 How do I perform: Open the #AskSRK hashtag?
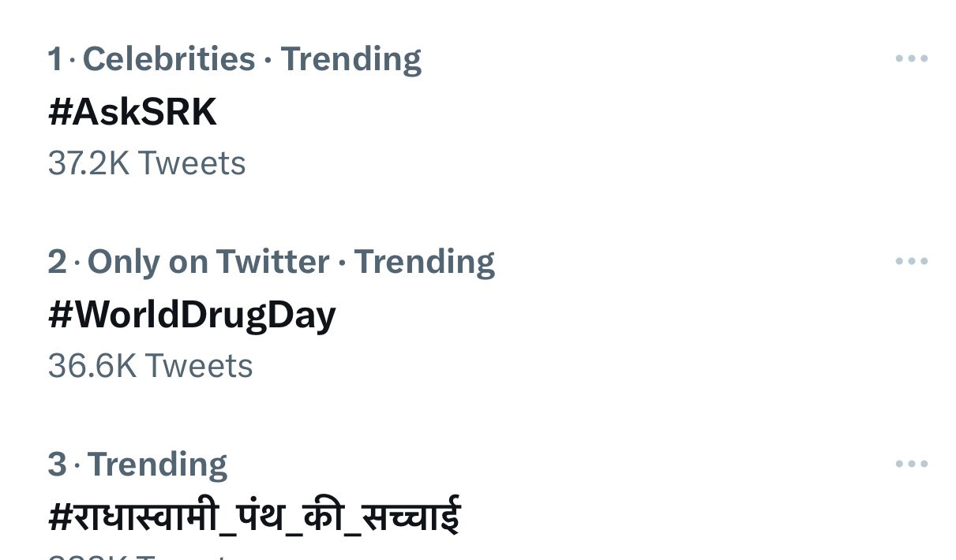132,112
